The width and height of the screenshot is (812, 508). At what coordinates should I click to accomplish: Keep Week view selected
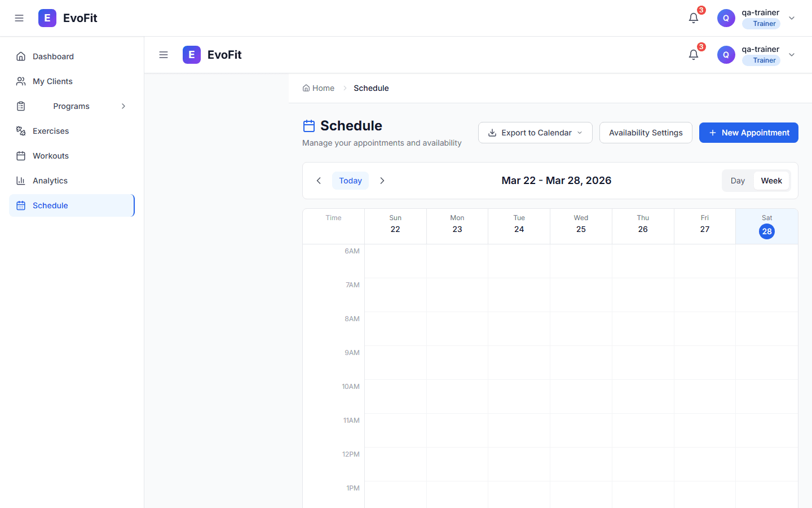pyautogui.click(x=771, y=180)
